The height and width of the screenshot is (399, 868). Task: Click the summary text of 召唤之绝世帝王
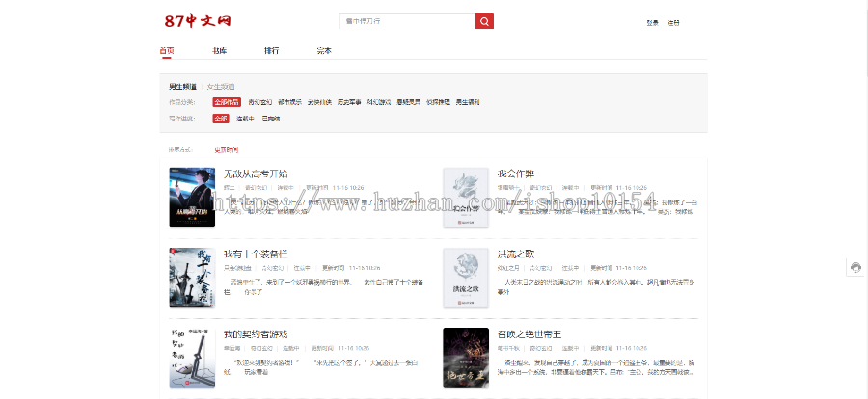[596, 367]
